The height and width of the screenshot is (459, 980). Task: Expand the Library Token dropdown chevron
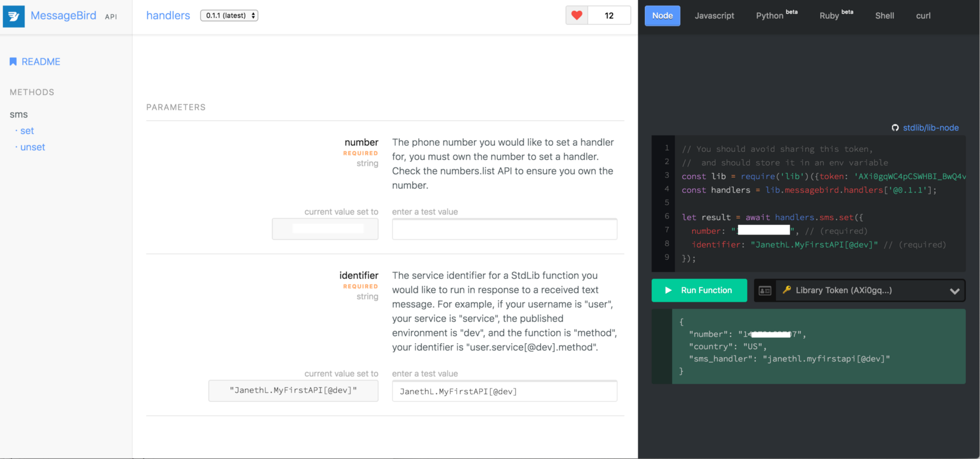point(954,291)
